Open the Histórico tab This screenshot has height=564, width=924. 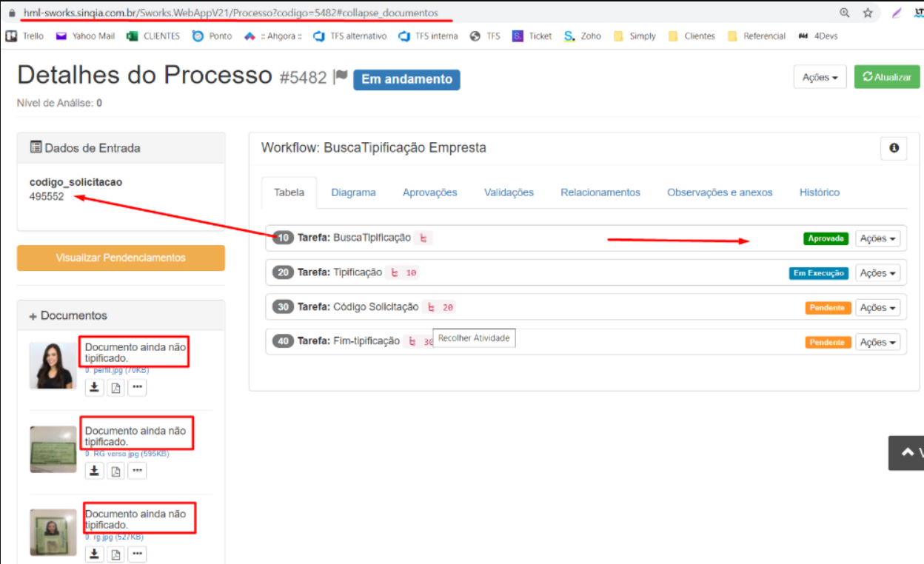pyautogui.click(x=819, y=192)
